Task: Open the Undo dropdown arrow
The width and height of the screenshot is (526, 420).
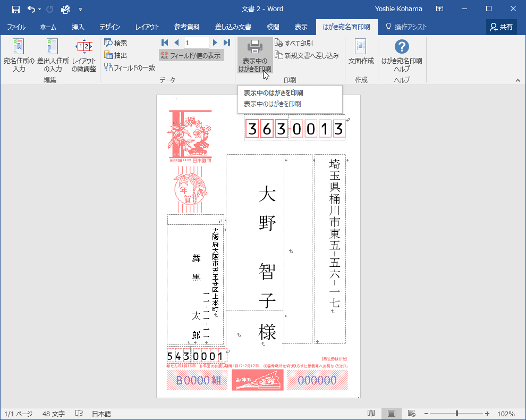Action: [39, 10]
